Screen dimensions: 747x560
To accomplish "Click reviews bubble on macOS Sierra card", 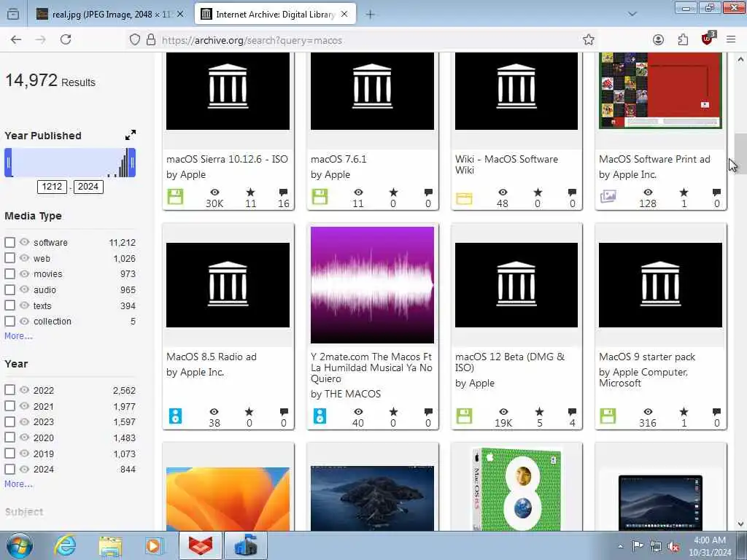I will coord(284,192).
